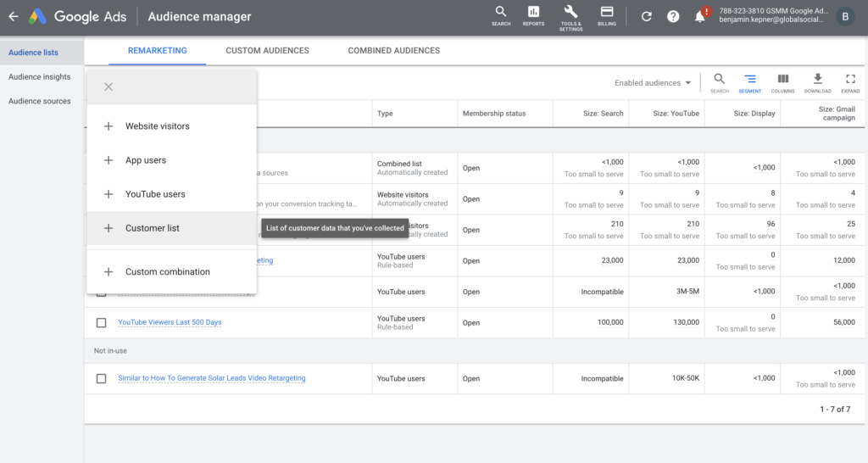Open Similar to How To Generate Solar Leads link

click(211, 378)
